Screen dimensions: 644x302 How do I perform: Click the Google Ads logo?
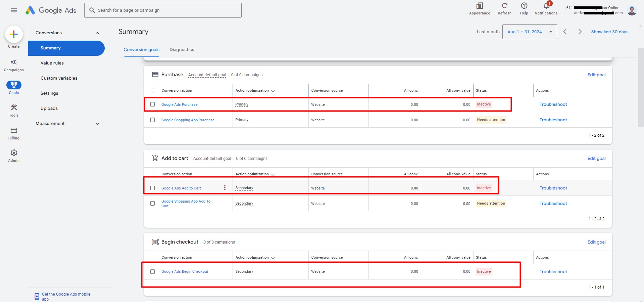51,10
